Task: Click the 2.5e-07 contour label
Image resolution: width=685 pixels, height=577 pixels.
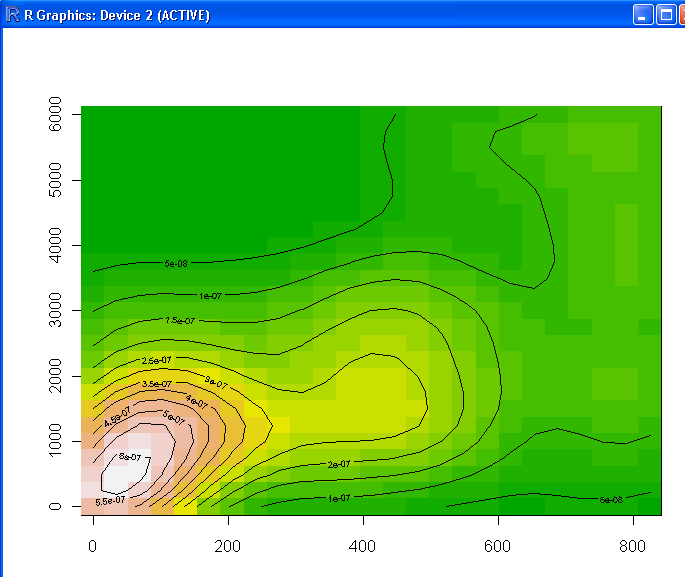Action: click(x=155, y=360)
